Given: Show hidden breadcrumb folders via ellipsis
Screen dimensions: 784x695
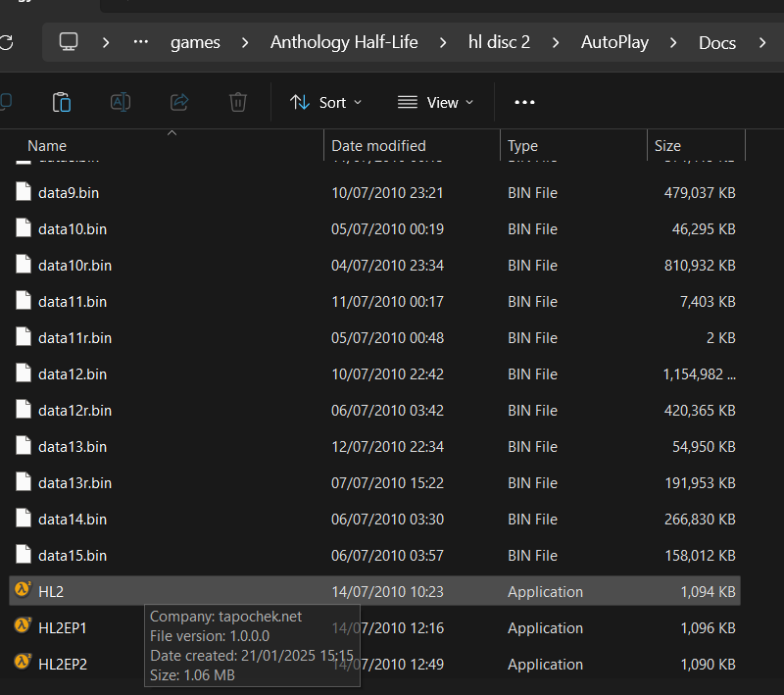Looking at the screenshot, I should click(141, 42).
